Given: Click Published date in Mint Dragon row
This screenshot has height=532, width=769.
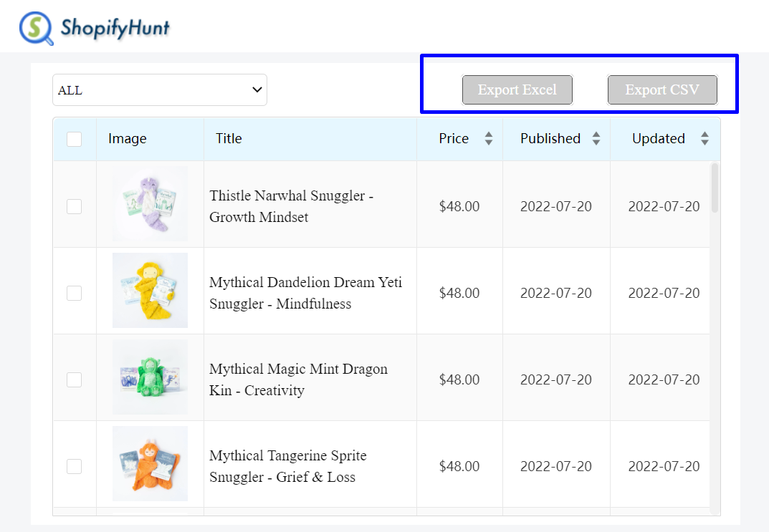Looking at the screenshot, I should 556,379.
